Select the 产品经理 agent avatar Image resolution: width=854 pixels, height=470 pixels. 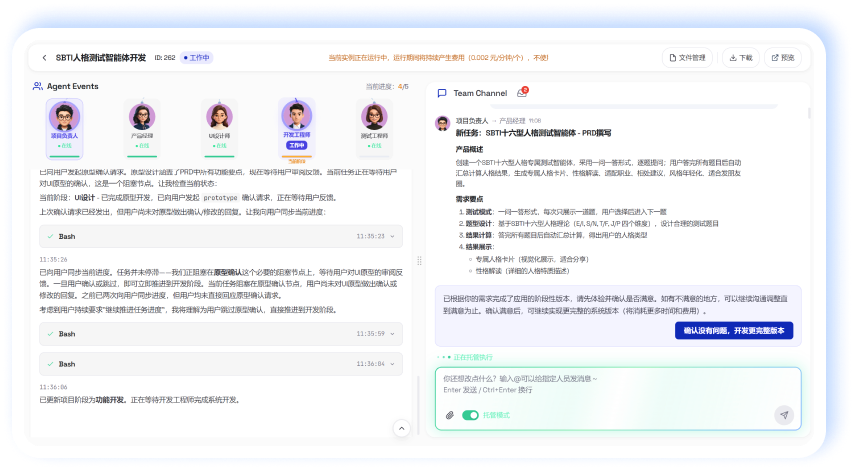pyautogui.click(x=142, y=117)
